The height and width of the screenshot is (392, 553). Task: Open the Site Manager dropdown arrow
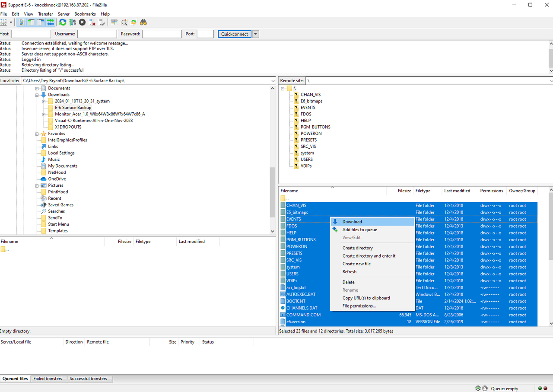[11, 22]
